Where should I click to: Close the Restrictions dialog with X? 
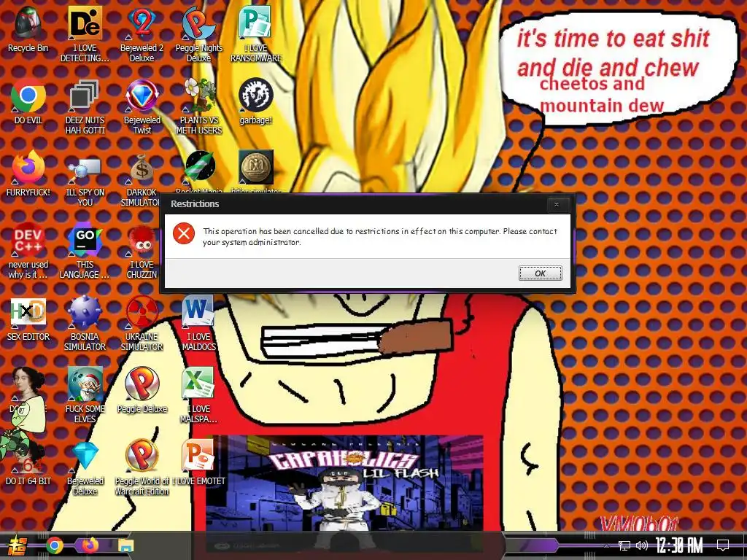pos(556,204)
